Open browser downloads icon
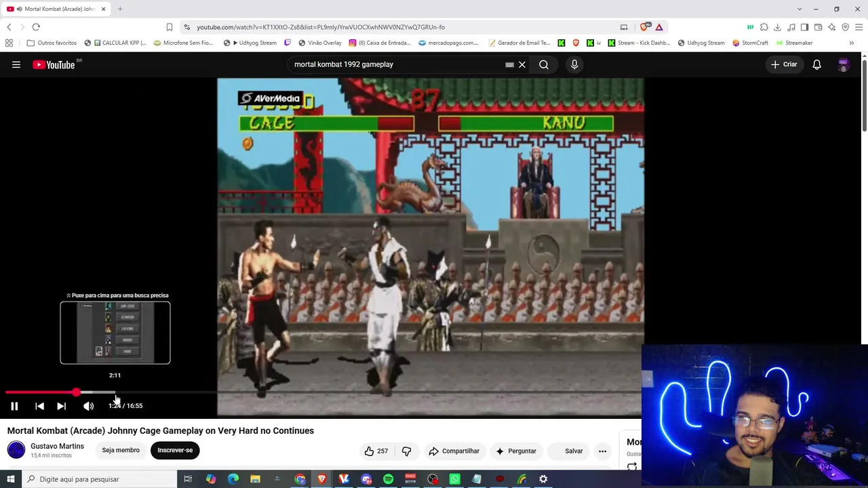The image size is (868, 488). 777,27
